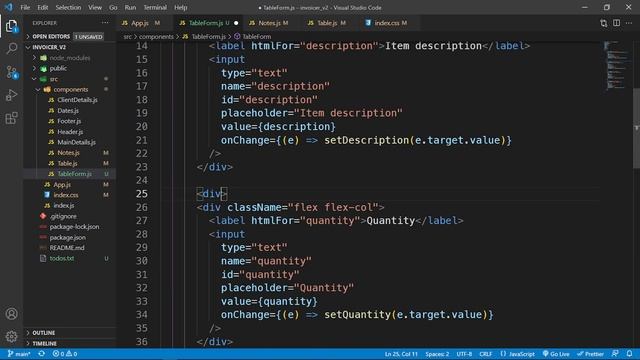This screenshot has width=640, height=360.
Task: Click the editor vertical scrollbar thumb
Action: click(x=636, y=128)
